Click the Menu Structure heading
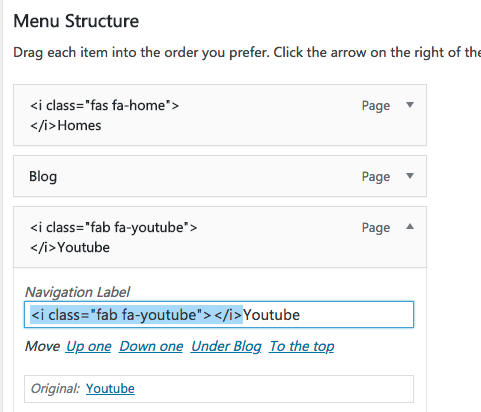The width and height of the screenshot is (481, 412). coord(76,21)
